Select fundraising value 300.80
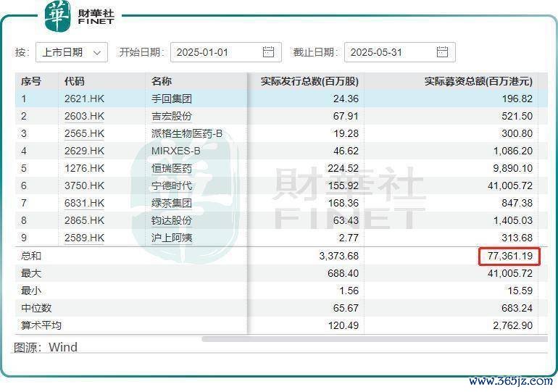This screenshot has height=392, width=558. tap(517, 134)
